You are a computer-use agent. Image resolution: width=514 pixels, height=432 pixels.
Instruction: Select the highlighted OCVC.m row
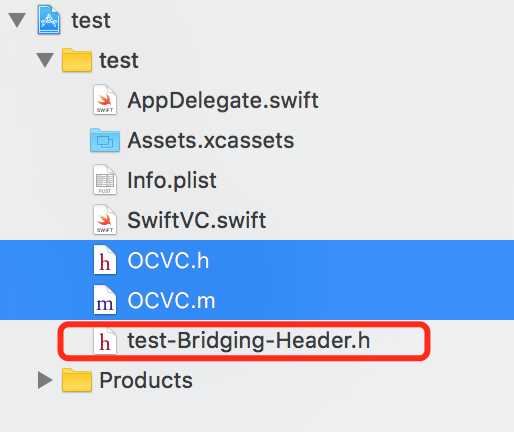pyautogui.click(x=257, y=300)
